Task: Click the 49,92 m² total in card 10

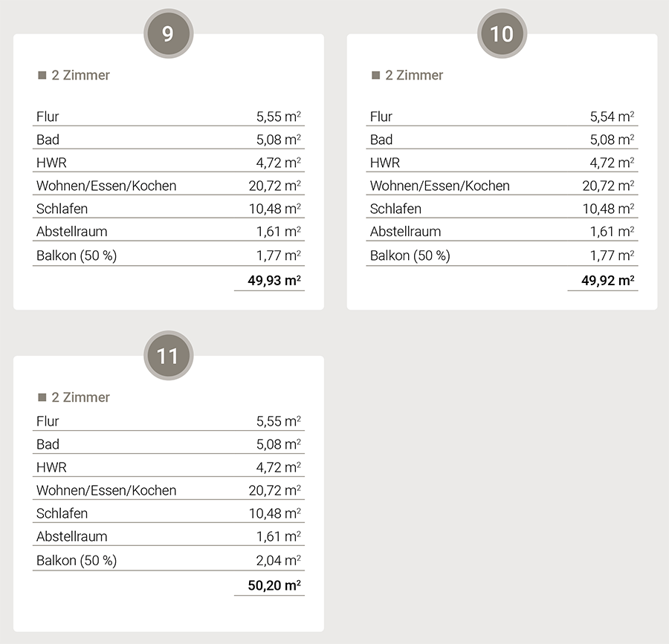Action: (608, 280)
